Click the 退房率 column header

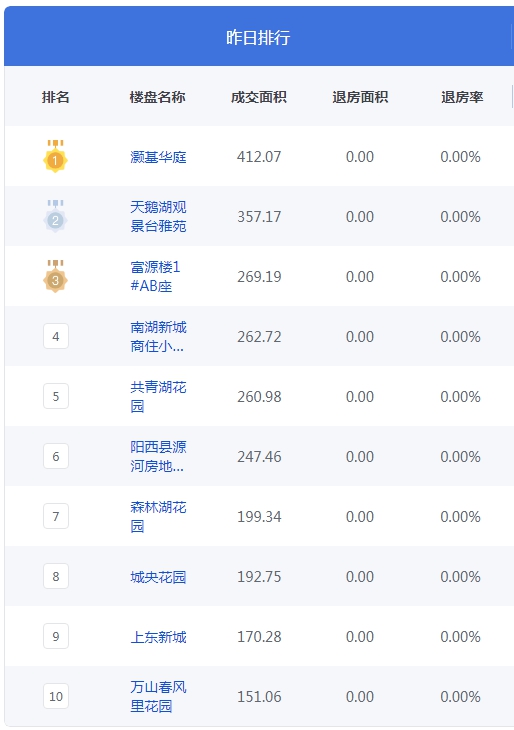pos(462,97)
